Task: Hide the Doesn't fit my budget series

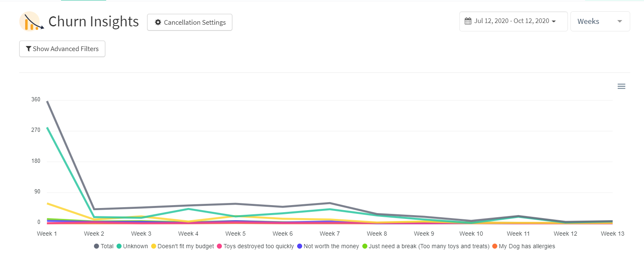Action: tap(182, 247)
